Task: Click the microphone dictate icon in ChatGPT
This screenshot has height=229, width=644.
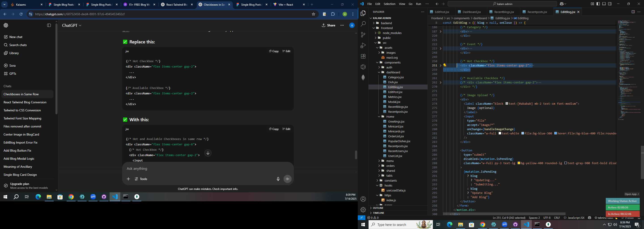Action: click(278, 179)
